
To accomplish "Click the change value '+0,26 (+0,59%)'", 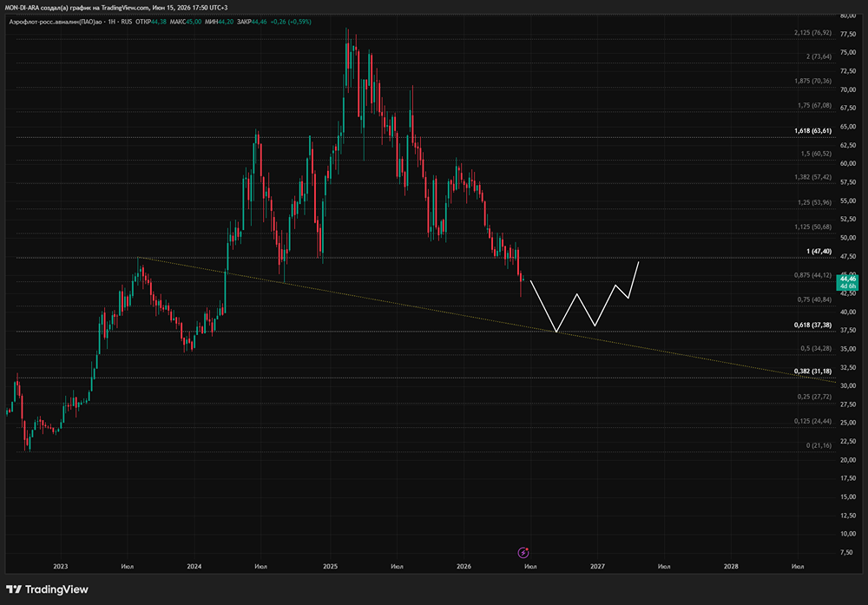I will [291, 22].
